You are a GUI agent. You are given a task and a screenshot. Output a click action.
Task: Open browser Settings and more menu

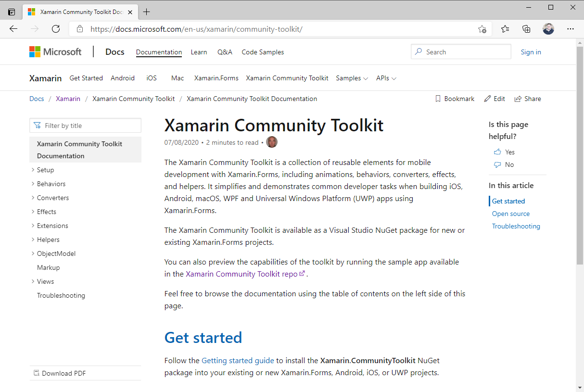pyautogui.click(x=571, y=29)
